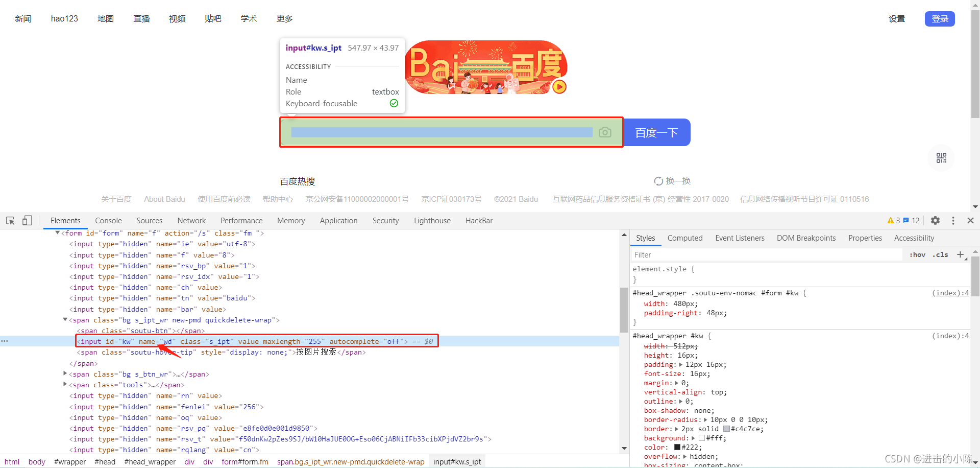Image resolution: width=980 pixels, height=468 pixels.
Task: Switch to the Sources tab
Action: coord(149,221)
